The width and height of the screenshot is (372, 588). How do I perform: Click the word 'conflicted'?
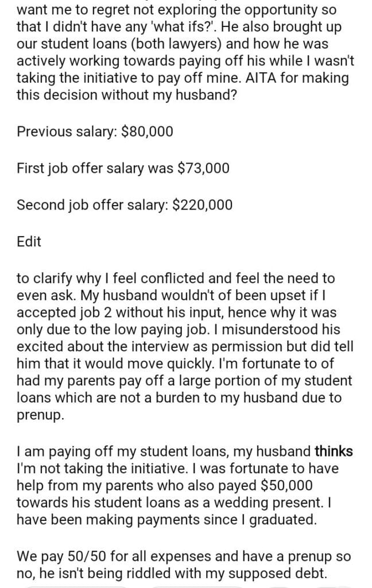(179, 278)
